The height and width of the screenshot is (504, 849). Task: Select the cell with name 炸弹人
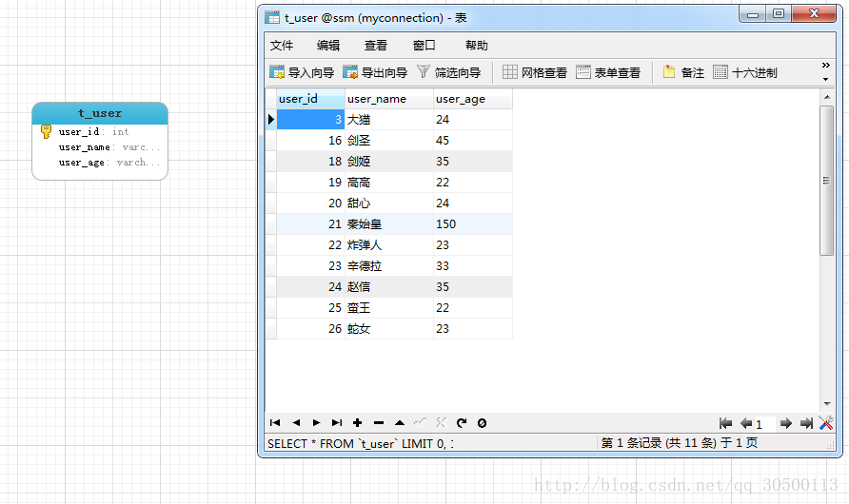coord(389,245)
